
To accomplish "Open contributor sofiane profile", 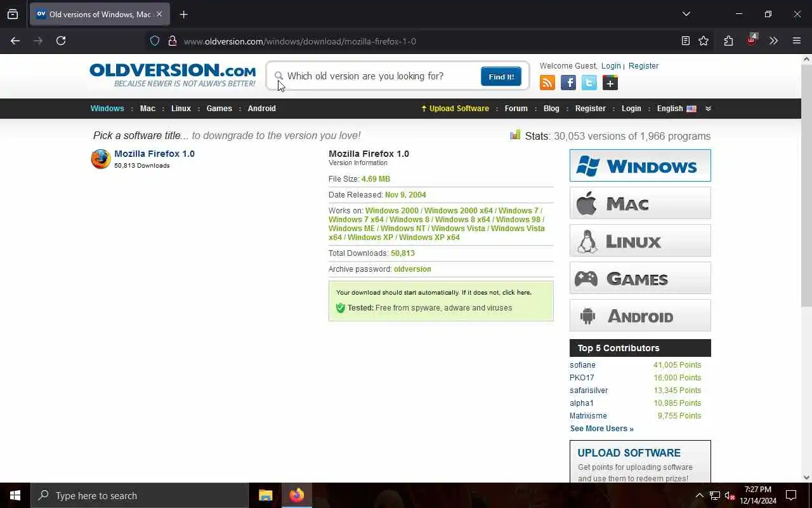I will (582, 365).
